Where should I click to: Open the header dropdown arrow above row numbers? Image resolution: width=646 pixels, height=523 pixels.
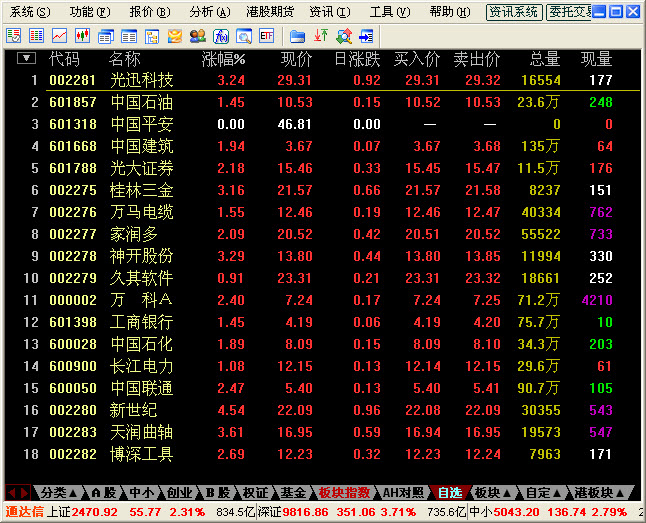(x=26, y=59)
